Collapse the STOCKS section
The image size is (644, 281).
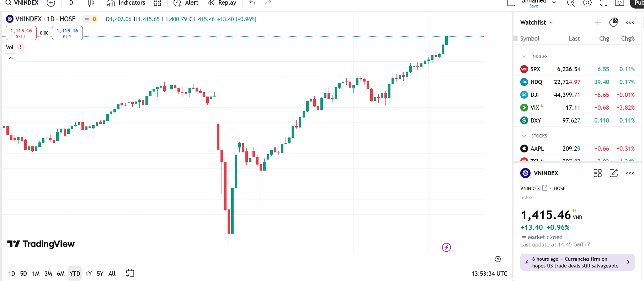coord(524,136)
